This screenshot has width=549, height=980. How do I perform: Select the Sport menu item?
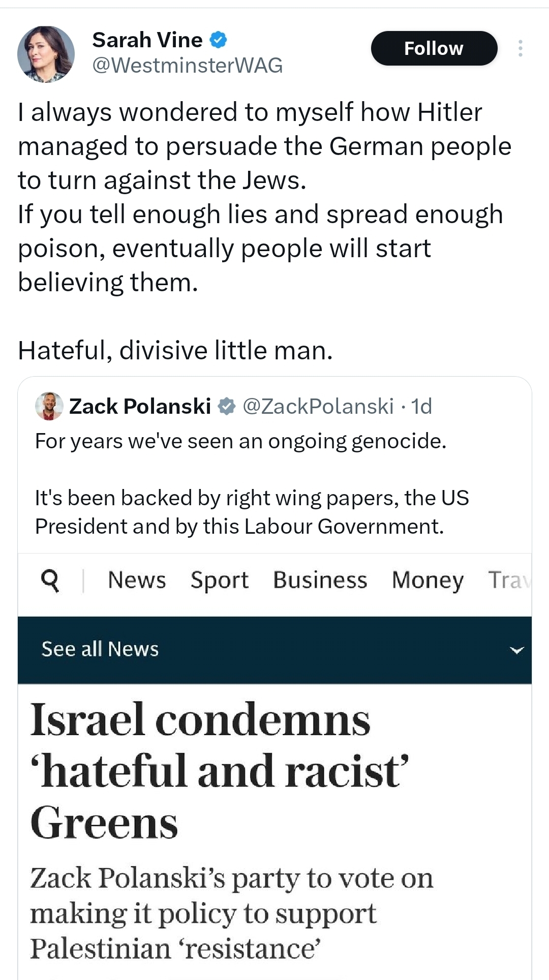[x=220, y=580]
